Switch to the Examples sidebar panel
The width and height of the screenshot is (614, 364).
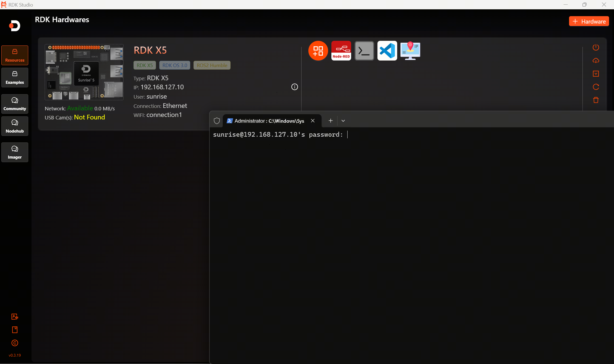tap(15, 78)
